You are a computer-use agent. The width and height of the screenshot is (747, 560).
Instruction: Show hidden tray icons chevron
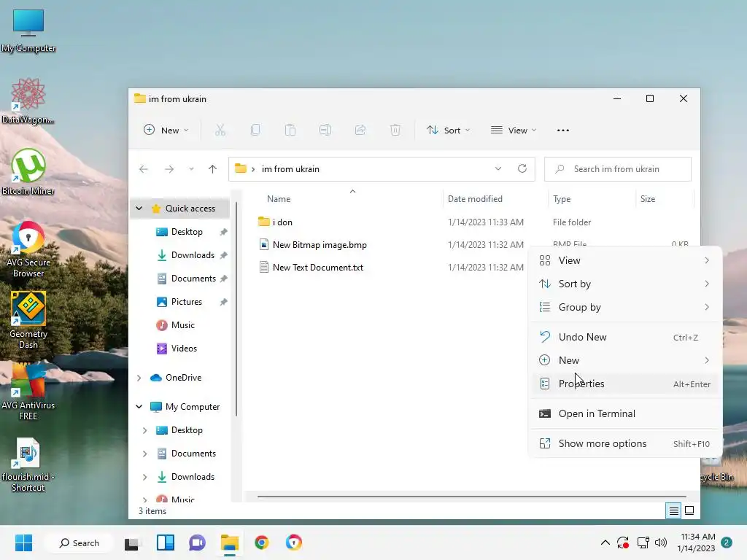coord(605,542)
